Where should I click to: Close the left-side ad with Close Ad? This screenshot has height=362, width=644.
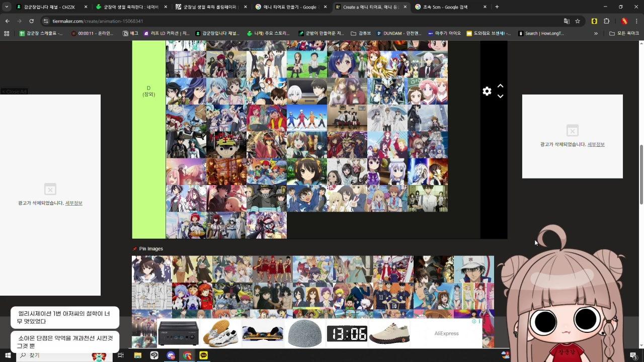tap(14, 92)
